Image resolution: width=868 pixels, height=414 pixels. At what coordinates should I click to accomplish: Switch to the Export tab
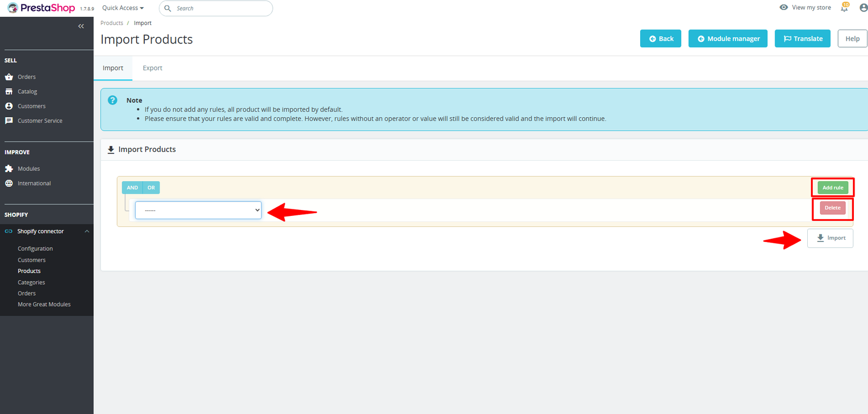click(152, 68)
